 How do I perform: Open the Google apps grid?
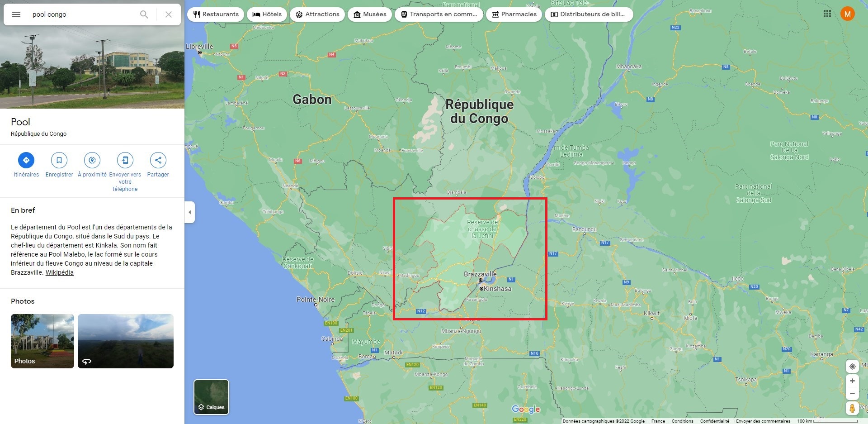click(x=827, y=14)
